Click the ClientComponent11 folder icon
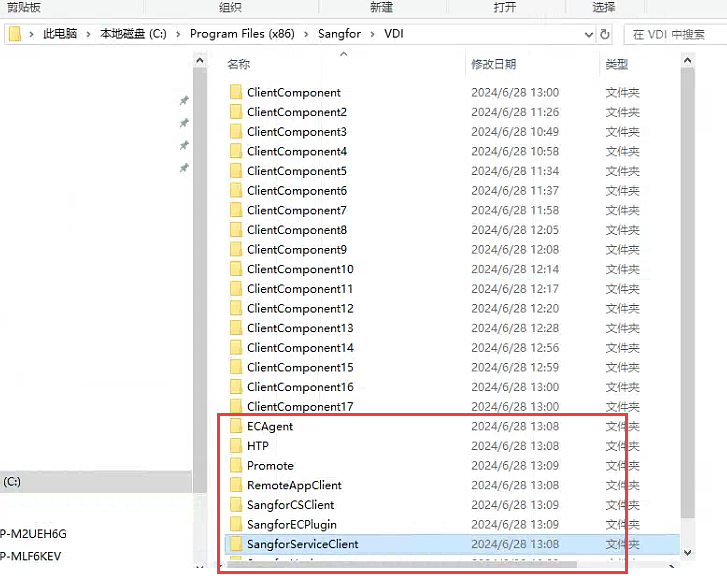 (236, 288)
